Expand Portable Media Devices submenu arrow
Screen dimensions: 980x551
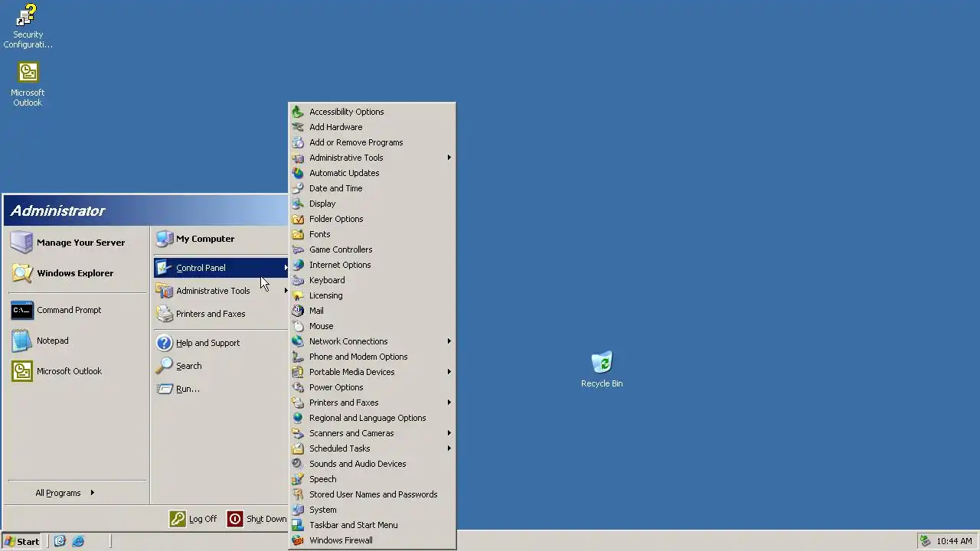pos(449,372)
